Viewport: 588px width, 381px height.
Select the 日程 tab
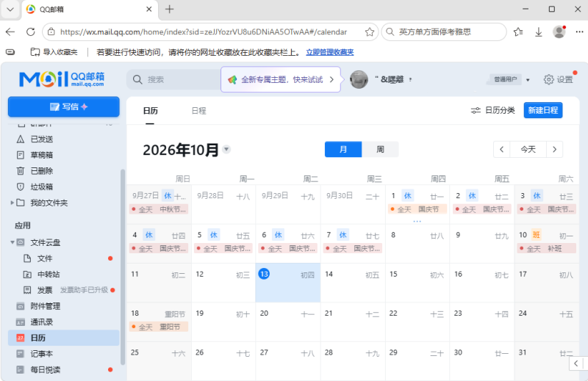click(198, 111)
